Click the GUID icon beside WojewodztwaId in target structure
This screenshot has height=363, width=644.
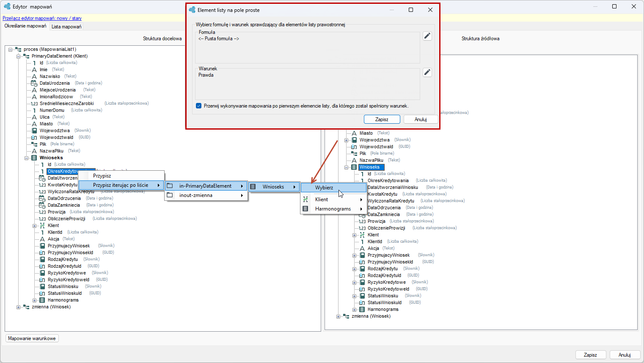pos(34,137)
